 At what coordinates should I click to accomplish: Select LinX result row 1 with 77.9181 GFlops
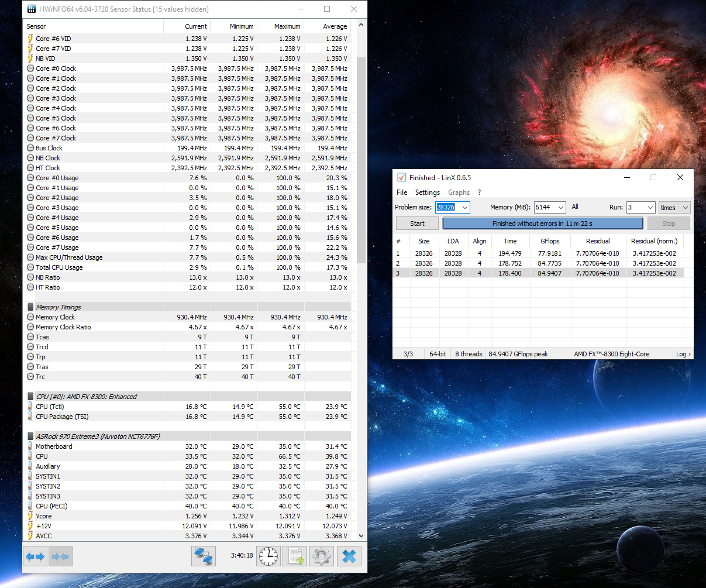click(538, 253)
